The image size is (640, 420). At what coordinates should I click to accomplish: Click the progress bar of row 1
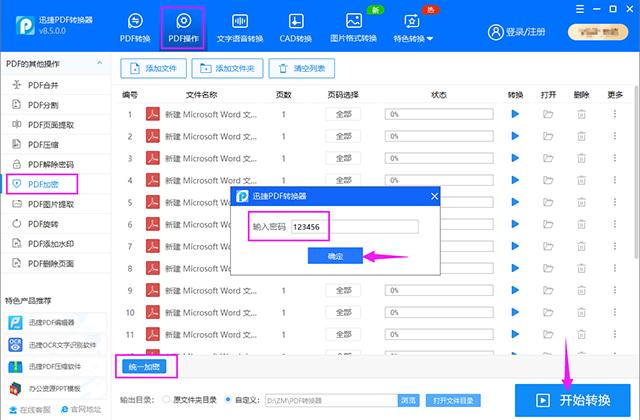click(439, 114)
